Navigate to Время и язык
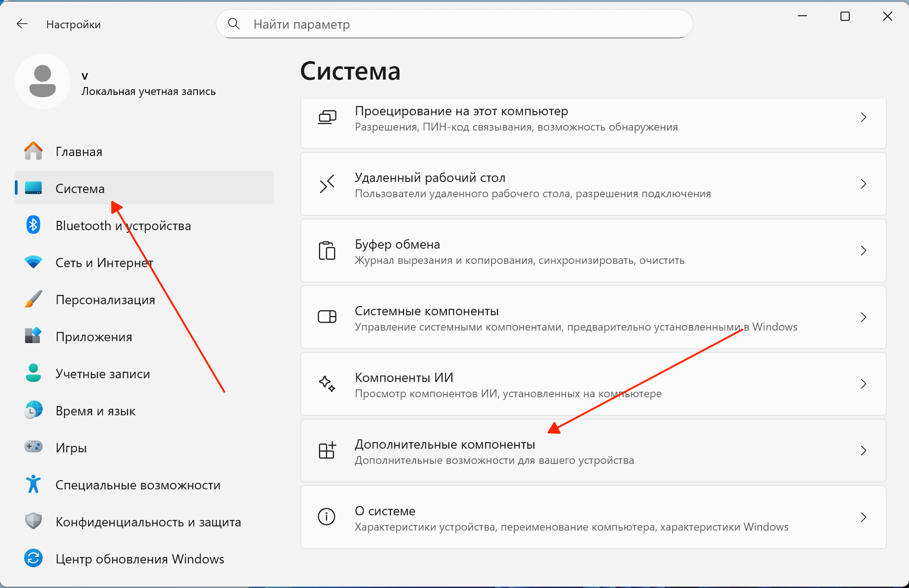This screenshot has height=588, width=909. (x=145, y=410)
